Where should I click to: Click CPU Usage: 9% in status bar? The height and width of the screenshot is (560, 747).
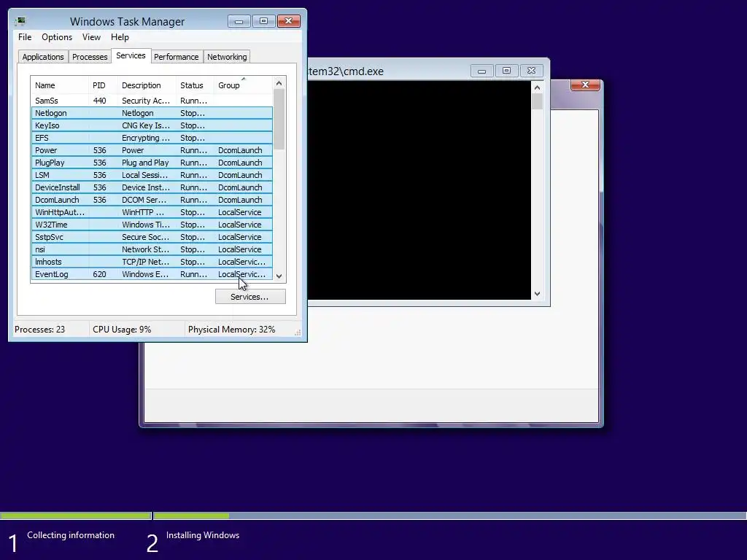pyautogui.click(x=122, y=330)
